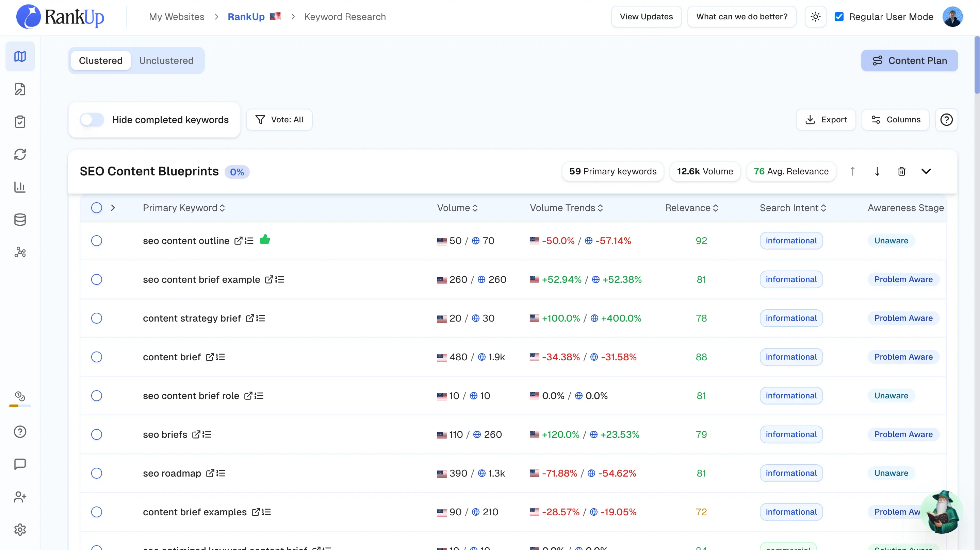Click the Export button

[826, 120]
